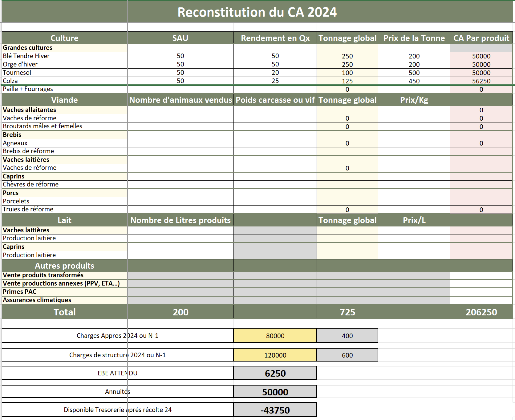This screenshot has height=420, width=515.
Task: Click the Prix de la Tonne header
Action: (414, 38)
